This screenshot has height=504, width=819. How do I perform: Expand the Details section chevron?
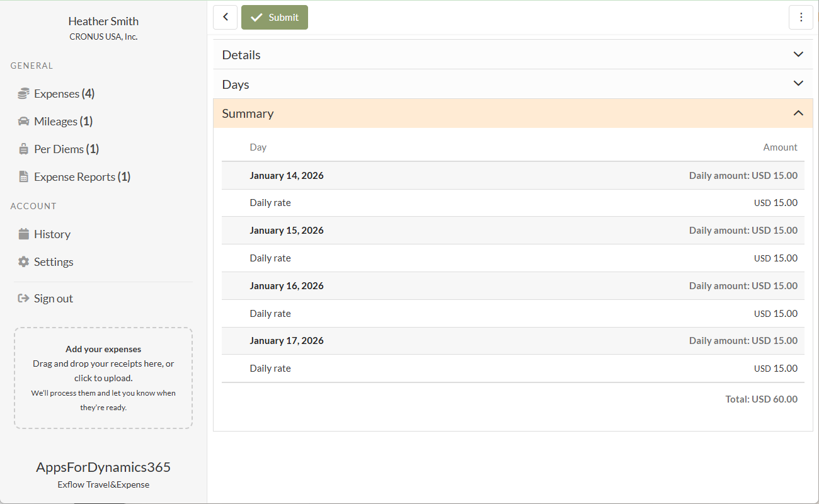pyautogui.click(x=798, y=55)
